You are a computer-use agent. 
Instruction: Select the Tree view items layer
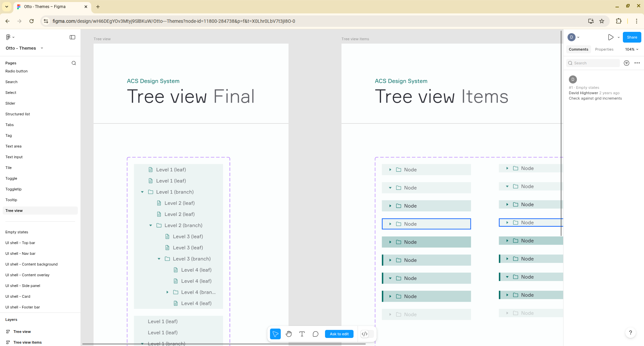(28, 342)
